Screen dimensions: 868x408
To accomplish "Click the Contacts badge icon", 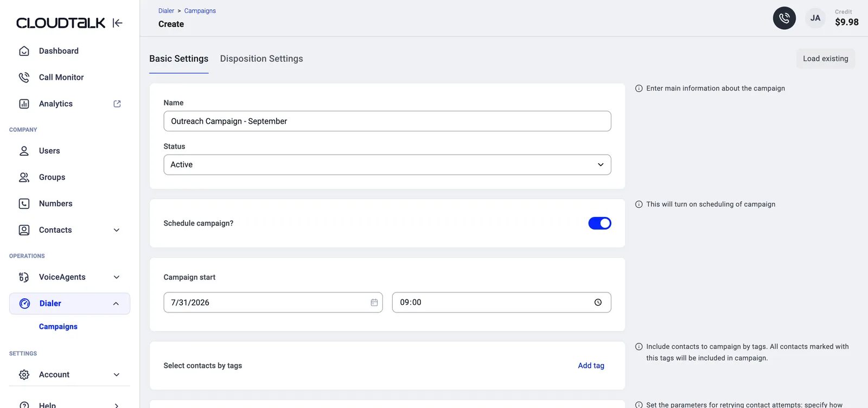I will point(24,230).
